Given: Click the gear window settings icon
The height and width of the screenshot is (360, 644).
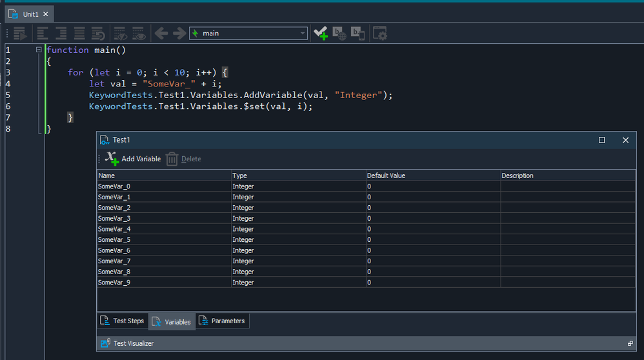Looking at the screenshot, I should point(380,34).
